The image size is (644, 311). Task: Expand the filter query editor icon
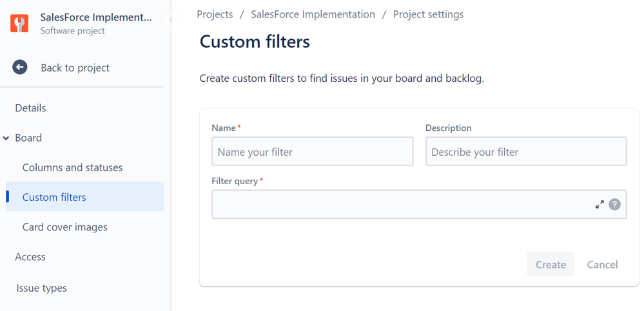(x=600, y=204)
